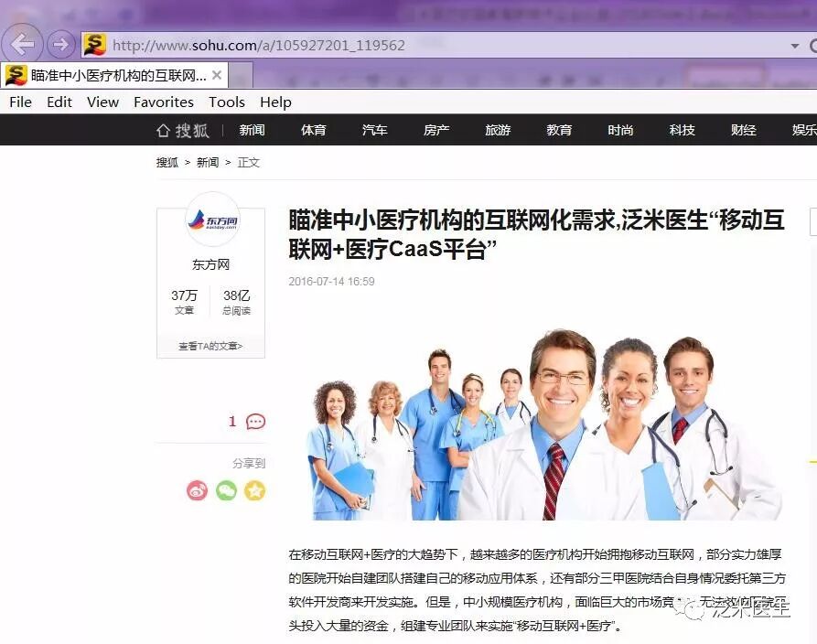Open the 科技 section in navigation

pyautogui.click(x=682, y=130)
